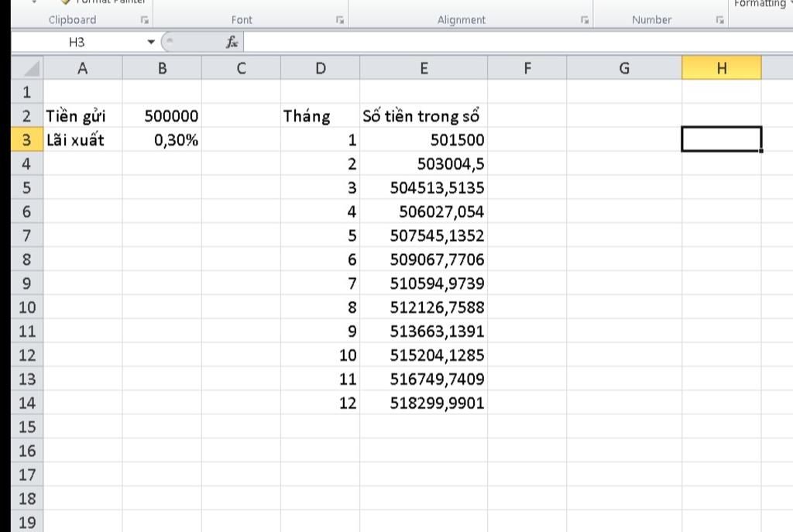
Task: Click month cell 6 in column D
Action: click(320, 259)
